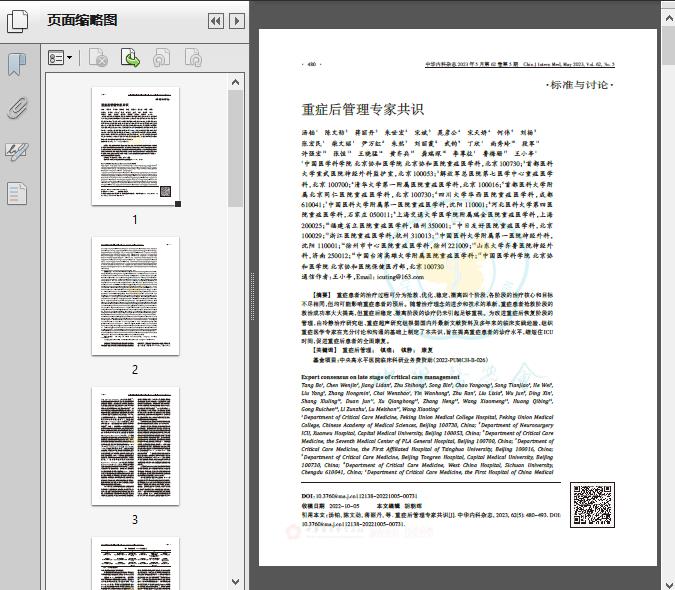This screenshot has height=590, width=675.
Task: Click the journal header line at page top
Action: (x=520, y=64)
